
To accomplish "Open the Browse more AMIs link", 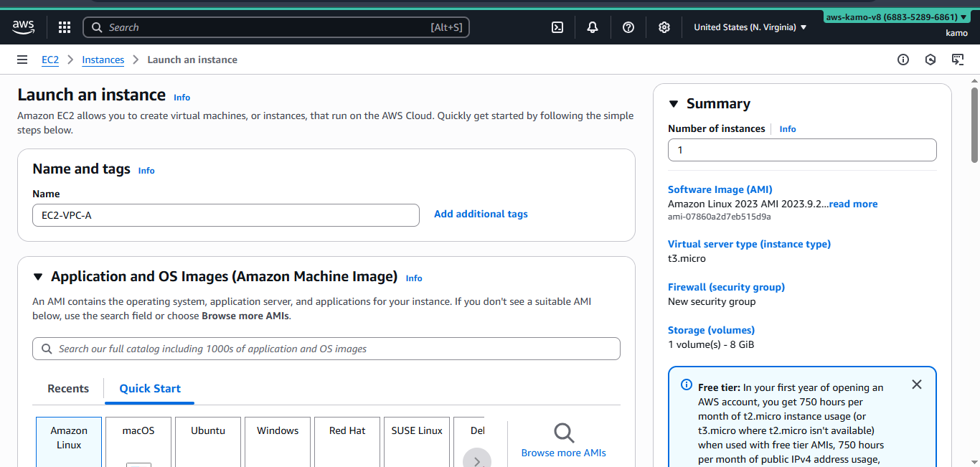I will (x=563, y=453).
